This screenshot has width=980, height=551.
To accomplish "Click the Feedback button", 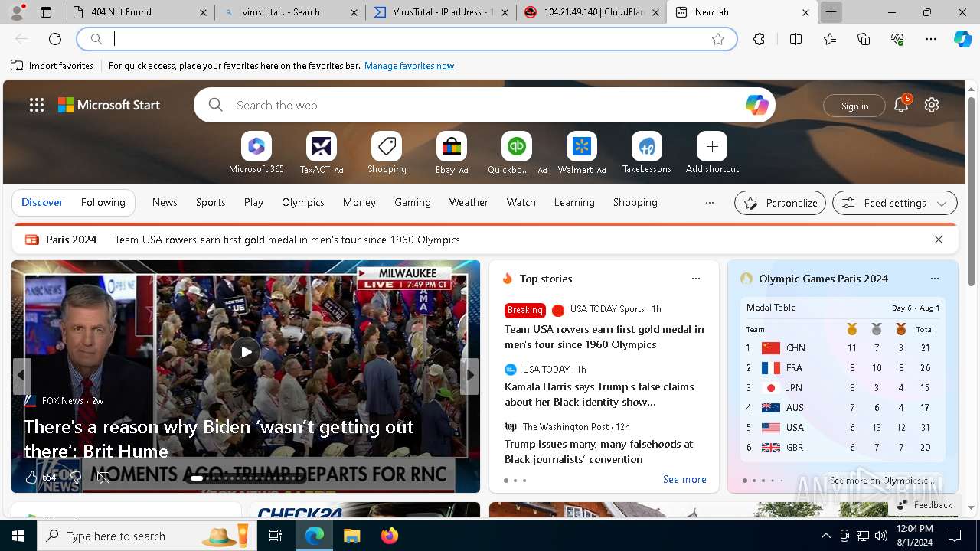I will coord(924,504).
